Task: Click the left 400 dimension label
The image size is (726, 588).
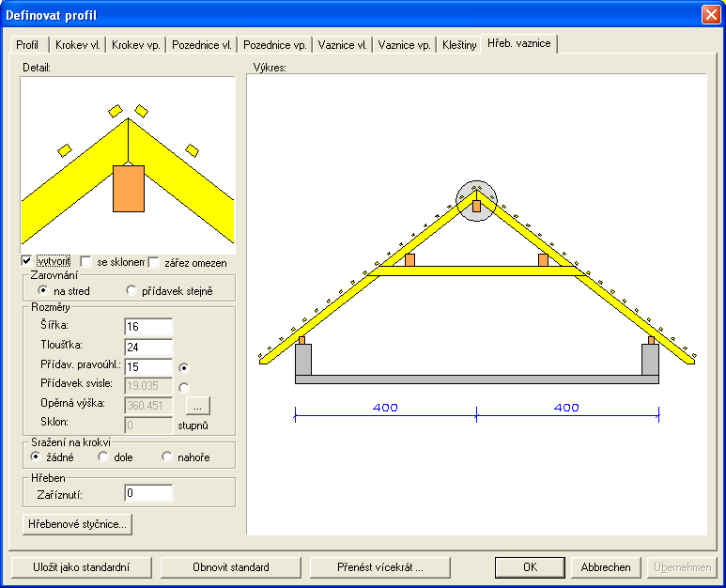Action: tap(385, 408)
